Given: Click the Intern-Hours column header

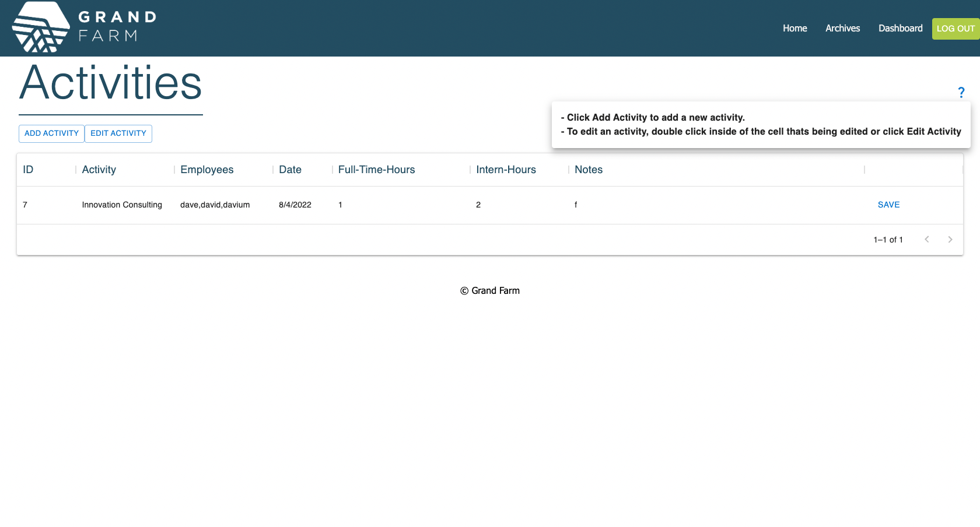Looking at the screenshot, I should tap(505, 170).
